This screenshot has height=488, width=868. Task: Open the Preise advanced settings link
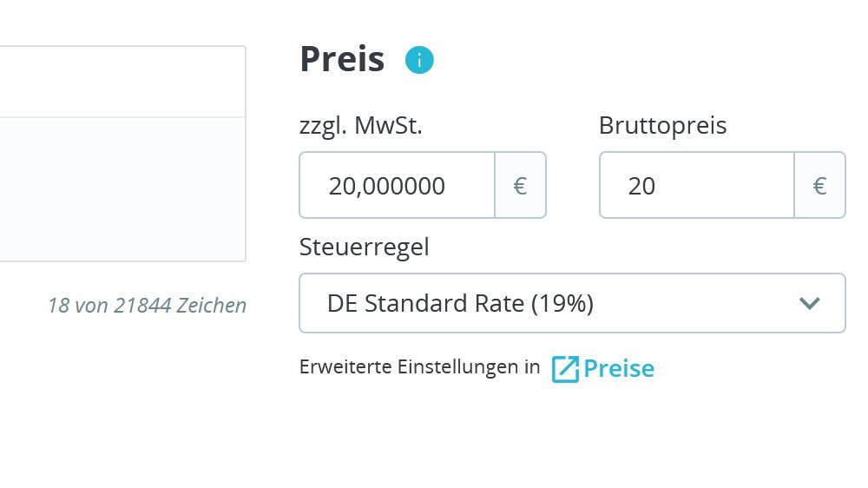618,369
